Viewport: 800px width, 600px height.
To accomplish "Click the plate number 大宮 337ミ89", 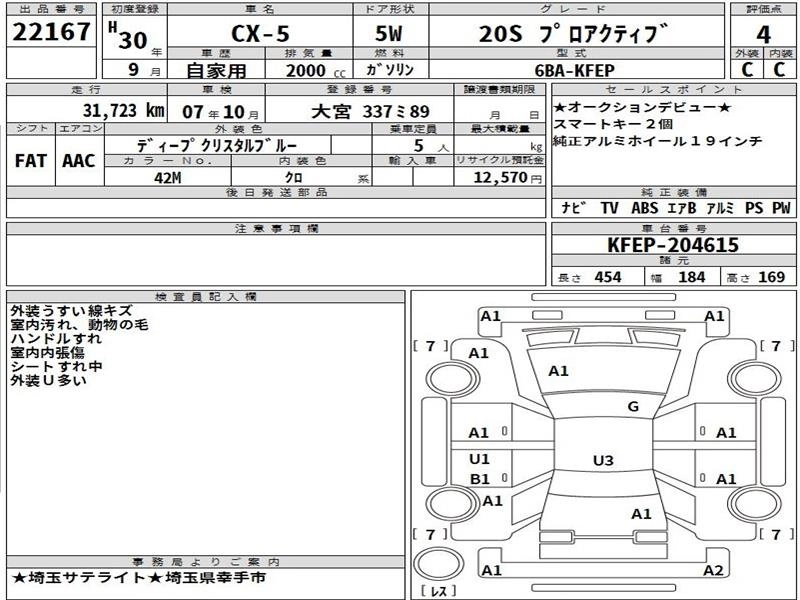I will point(370,111).
